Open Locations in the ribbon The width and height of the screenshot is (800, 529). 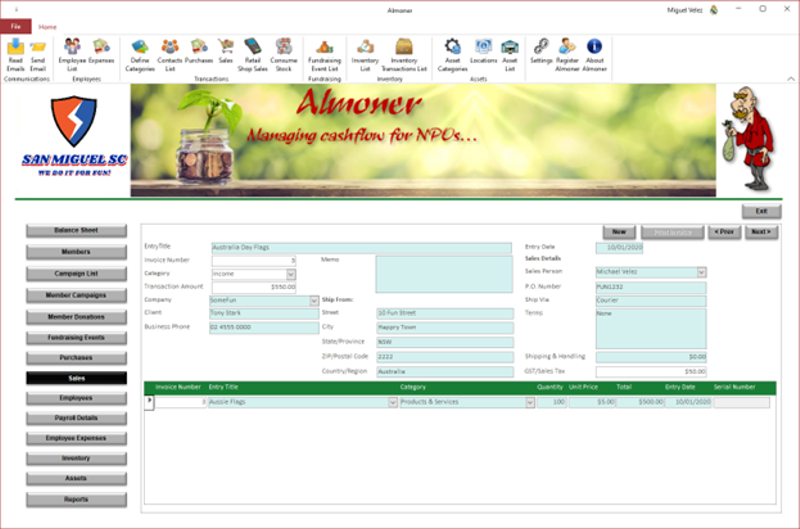click(483, 51)
